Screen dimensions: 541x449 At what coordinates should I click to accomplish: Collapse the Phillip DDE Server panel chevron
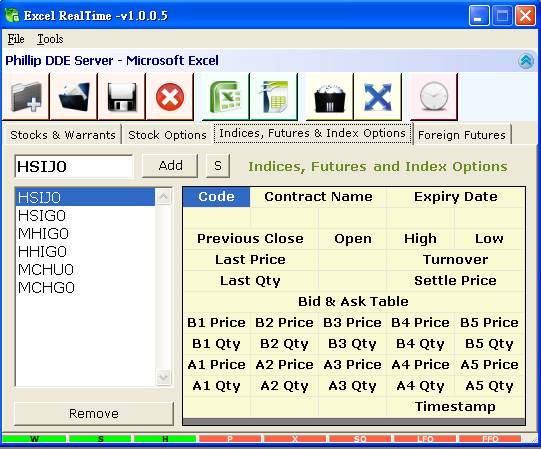coord(526,61)
